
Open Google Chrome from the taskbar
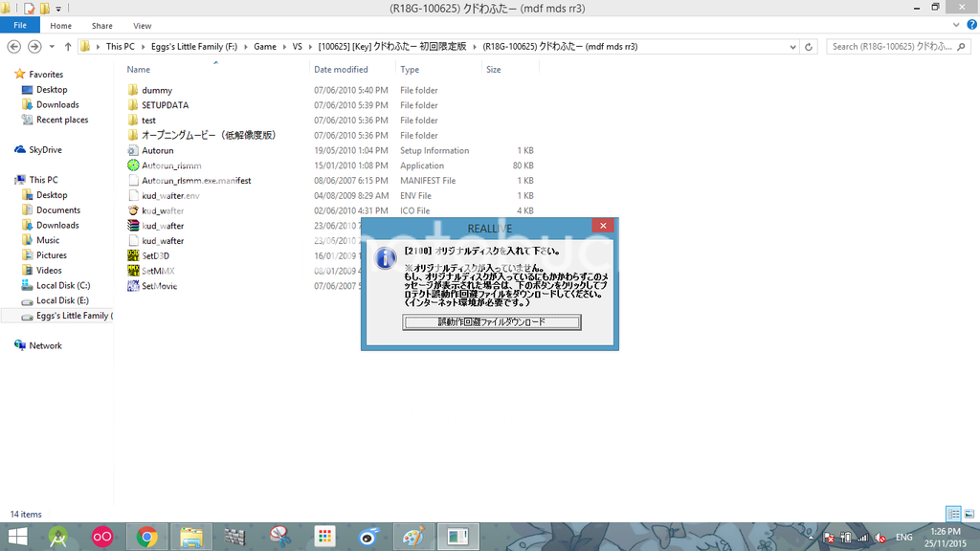146,537
